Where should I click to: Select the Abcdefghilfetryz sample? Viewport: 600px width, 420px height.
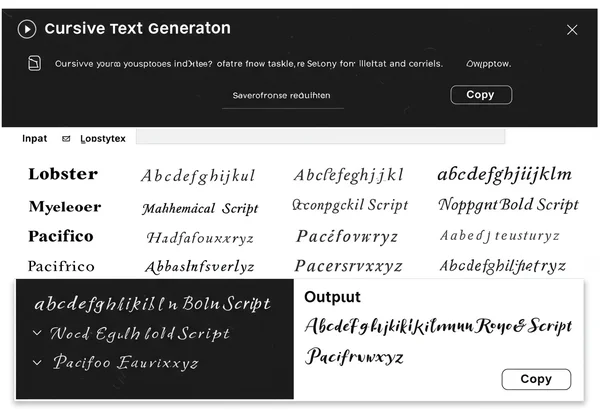click(502, 266)
